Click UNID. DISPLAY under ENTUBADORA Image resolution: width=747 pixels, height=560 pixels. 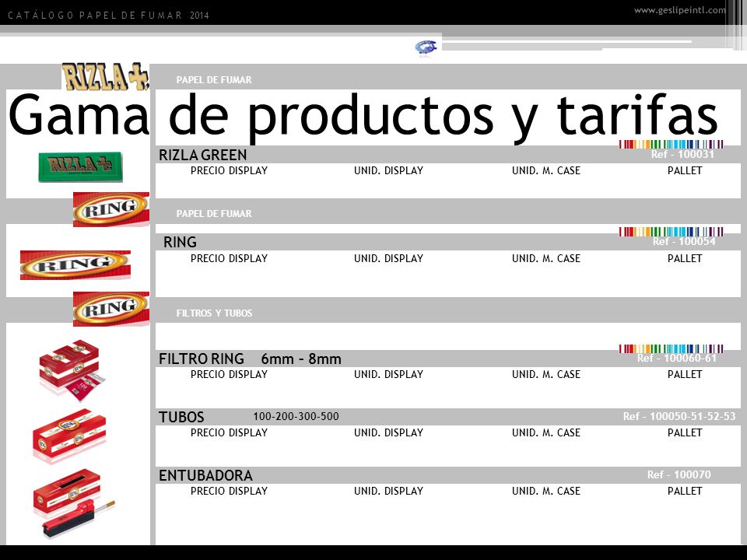(x=389, y=491)
